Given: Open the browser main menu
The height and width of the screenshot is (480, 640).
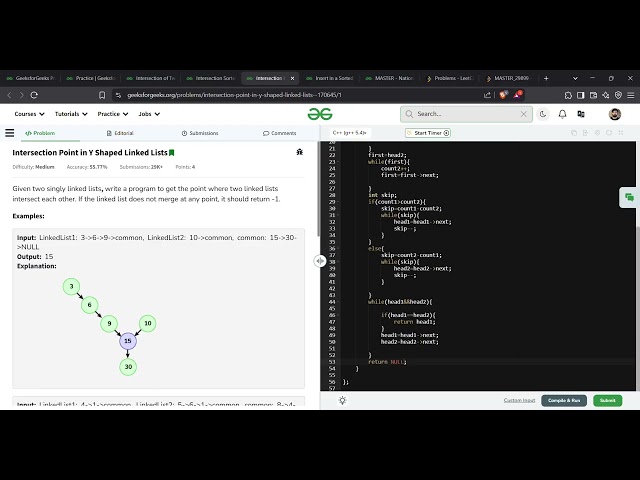Looking at the screenshot, I should (631, 95).
